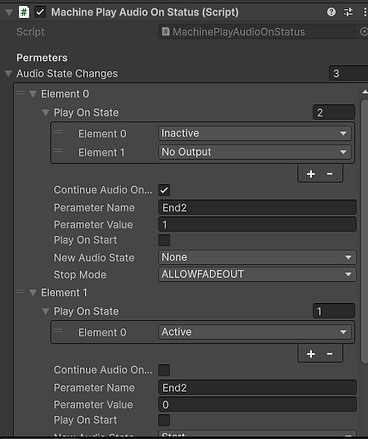Enable Play On Start in Element 0
This screenshot has width=368, height=439.
click(x=164, y=240)
